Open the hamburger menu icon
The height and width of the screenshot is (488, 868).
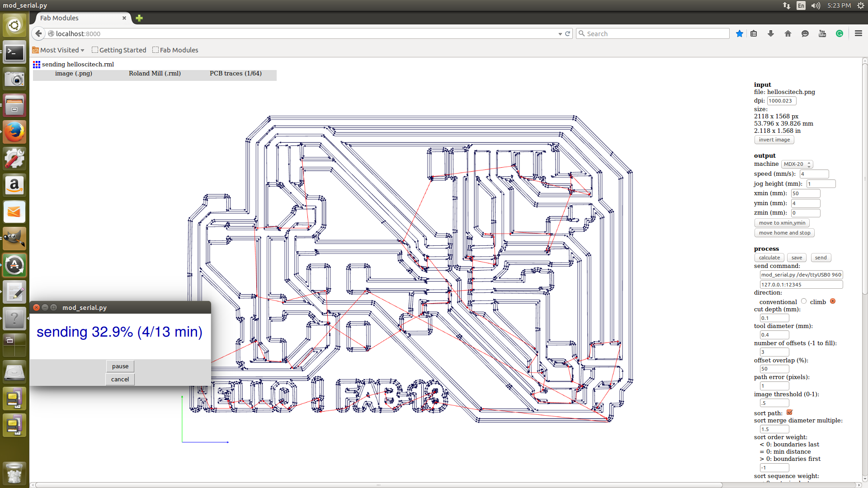tap(858, 33)
